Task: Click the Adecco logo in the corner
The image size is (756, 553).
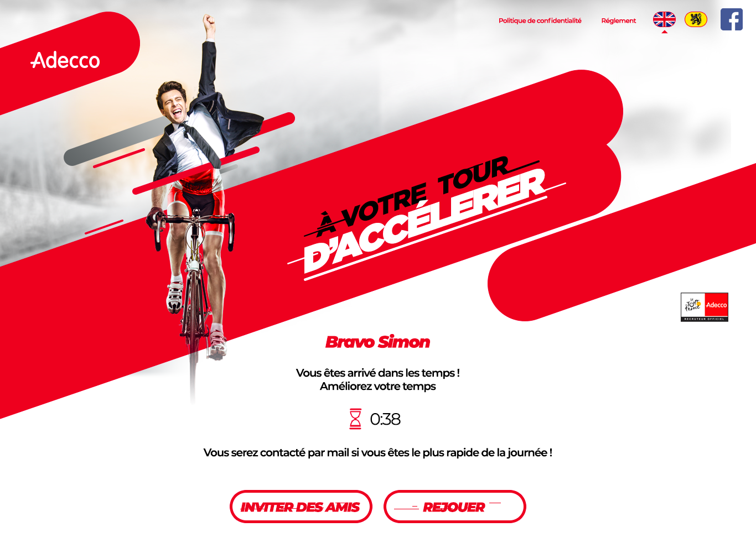Action: click(x=65, y=60)
